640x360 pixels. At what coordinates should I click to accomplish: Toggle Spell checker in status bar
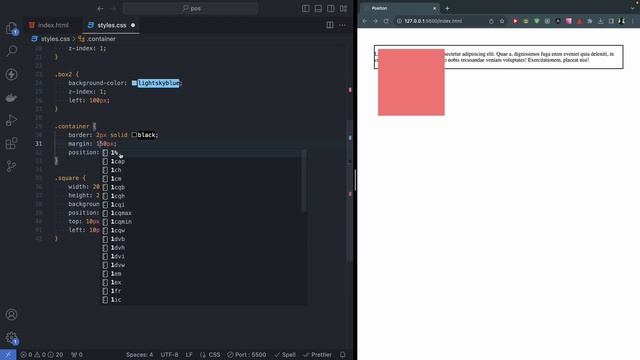(x=285, y=355)
